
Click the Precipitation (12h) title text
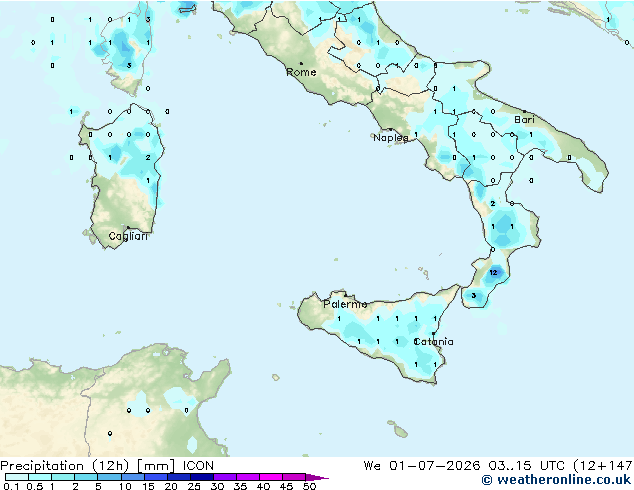coord(65,466)
